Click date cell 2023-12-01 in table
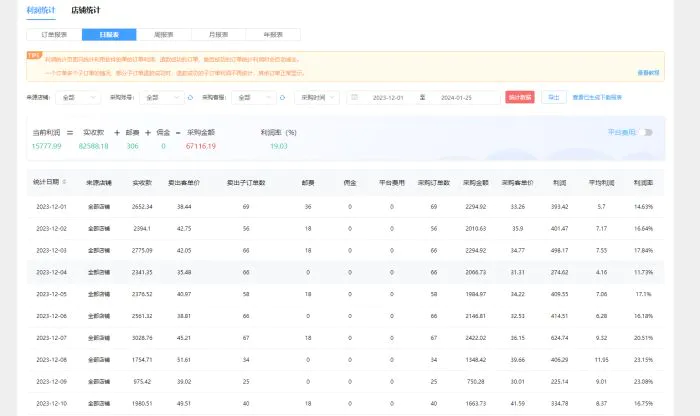 tap(51, 207)
